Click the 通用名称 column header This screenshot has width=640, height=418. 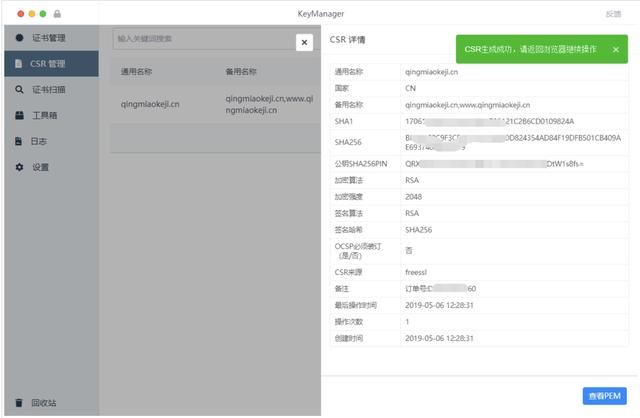click(137, 72)
